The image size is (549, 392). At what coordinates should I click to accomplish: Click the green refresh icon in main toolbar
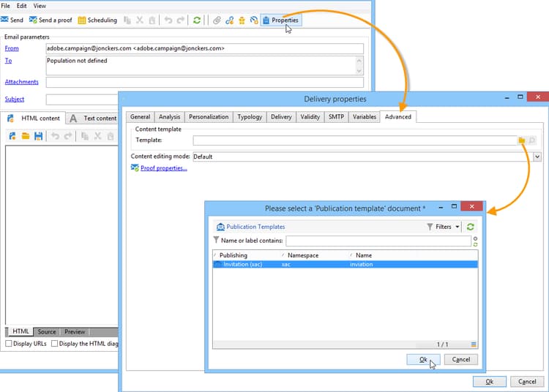coord(197,20)
